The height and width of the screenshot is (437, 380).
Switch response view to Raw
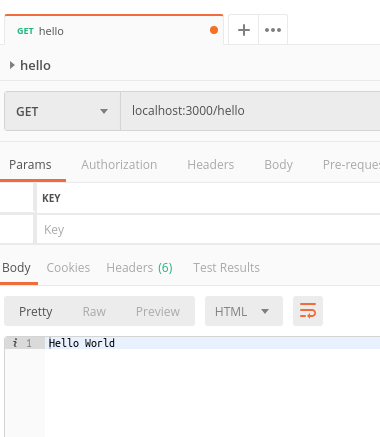[94, 311]
